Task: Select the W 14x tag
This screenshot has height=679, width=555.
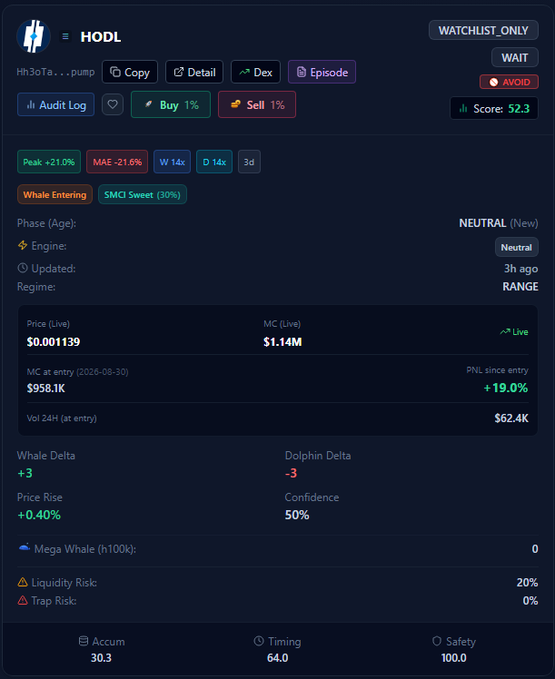Action: 172,162
